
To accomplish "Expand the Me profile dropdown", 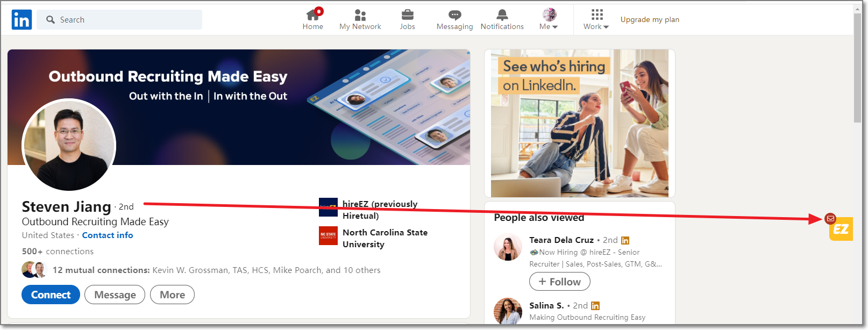I will point(549,19).
